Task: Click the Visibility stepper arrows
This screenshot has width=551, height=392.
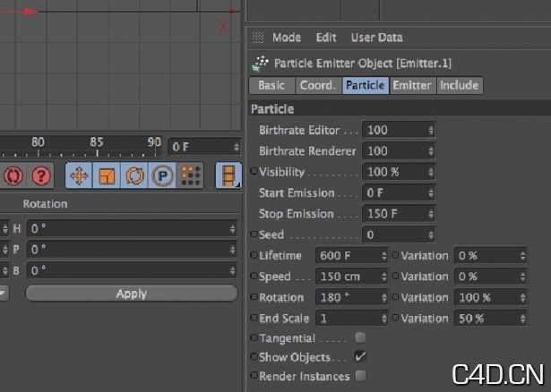Action: [x=431, y=172]
